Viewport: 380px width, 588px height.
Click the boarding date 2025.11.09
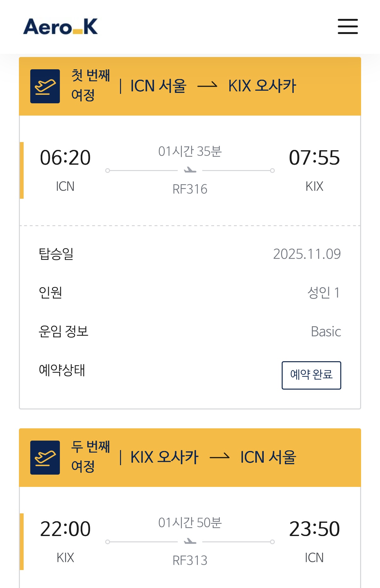pyautogui.click(x=307, y=254)
